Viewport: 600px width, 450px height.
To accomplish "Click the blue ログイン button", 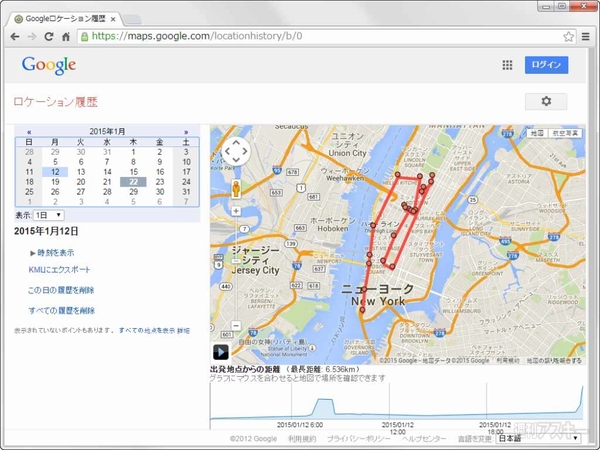I will [546, 65].
